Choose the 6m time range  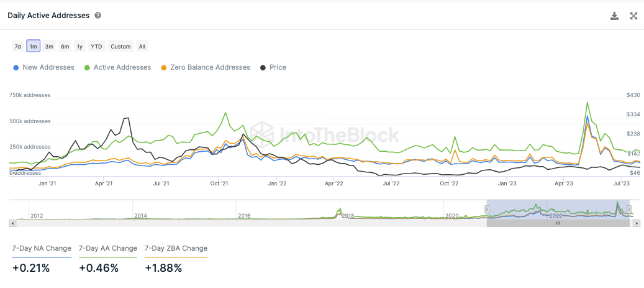pos(65,47)
